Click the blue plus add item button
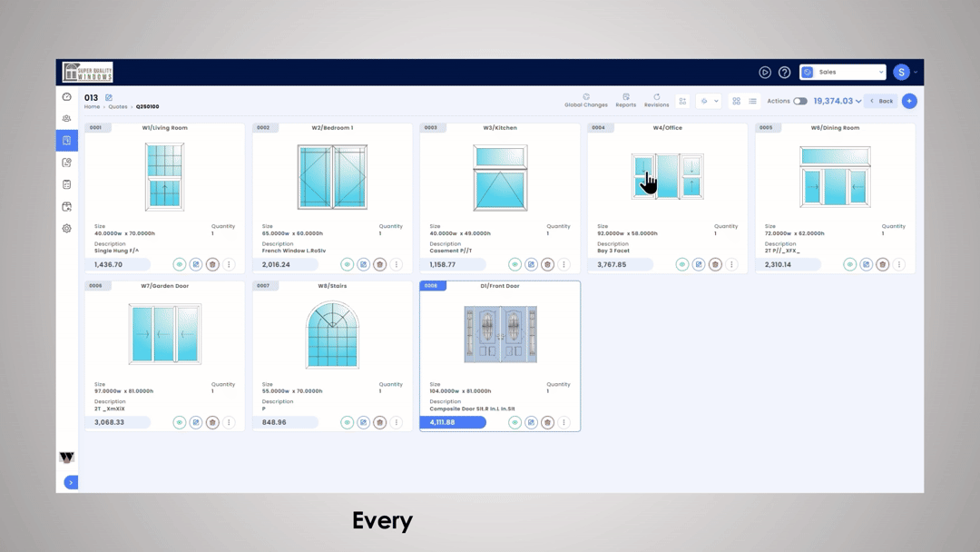Screen dimensions: 980x552 pyautogui.click(x=909, y=102)
